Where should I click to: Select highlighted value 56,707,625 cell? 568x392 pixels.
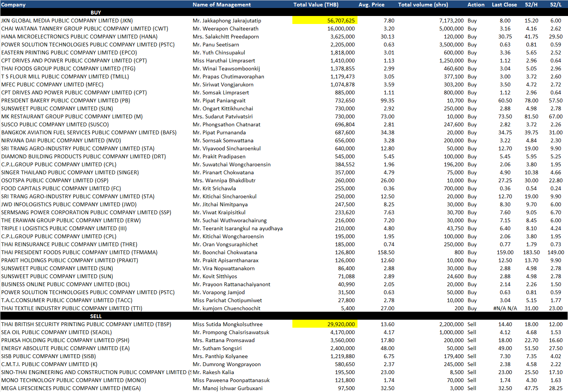[x=325, y=21]
